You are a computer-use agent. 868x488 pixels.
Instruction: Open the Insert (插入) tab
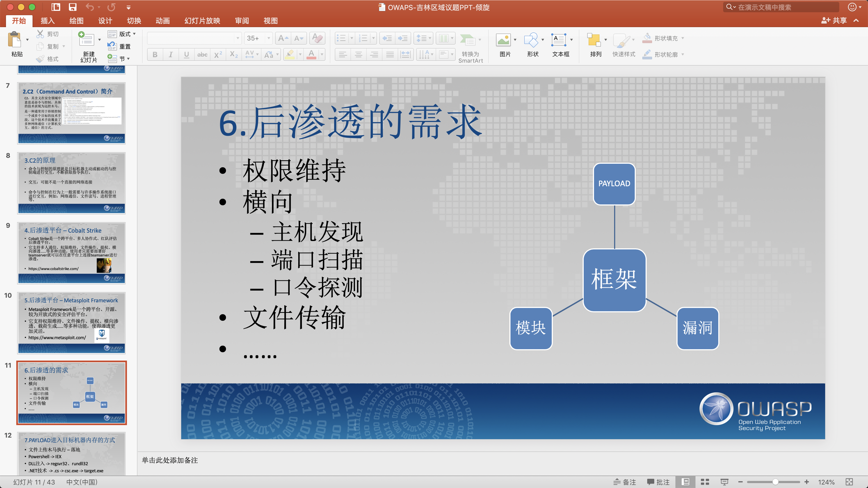click(x=47, y=21)
